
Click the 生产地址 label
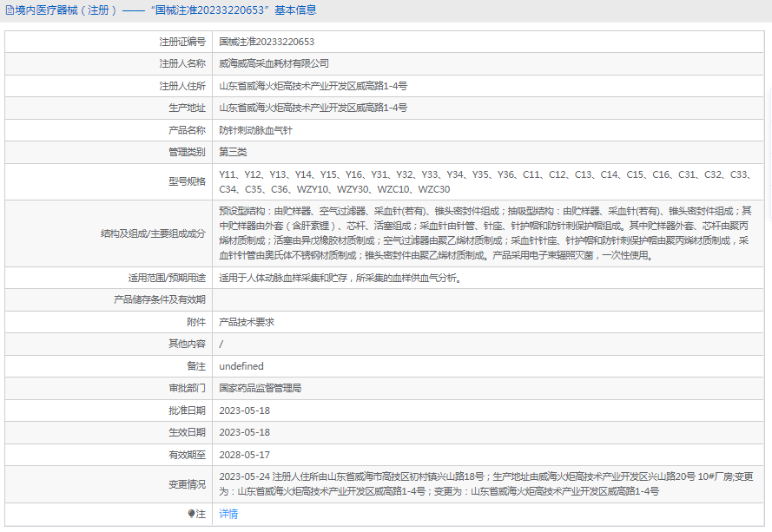(x=187, y=108)
